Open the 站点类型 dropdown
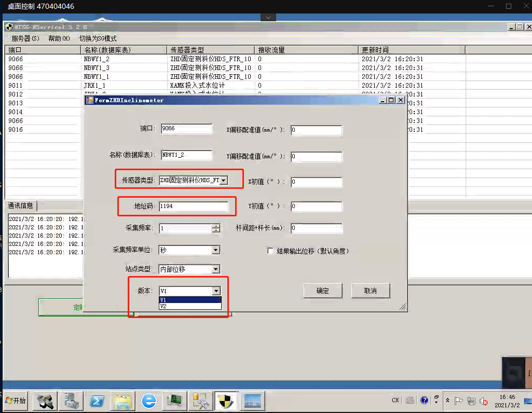The width and height of the screenshot is (532, 413). 216,269
